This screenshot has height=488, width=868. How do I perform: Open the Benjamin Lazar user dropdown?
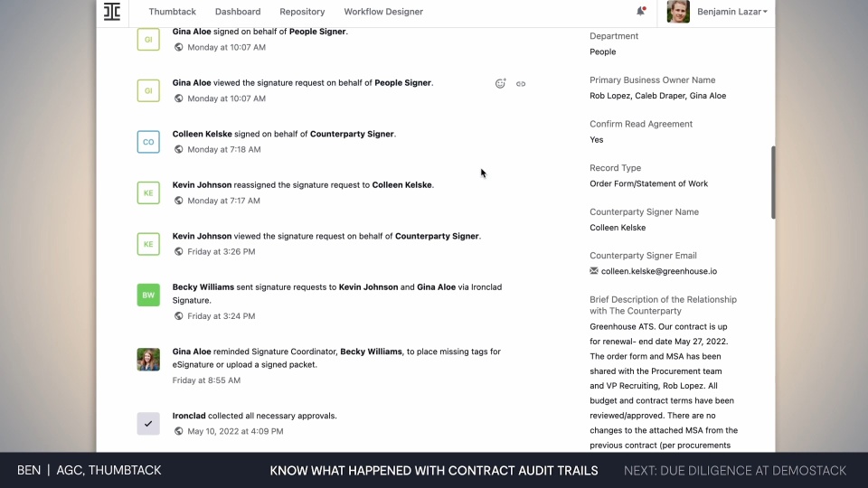pos(731,12)
